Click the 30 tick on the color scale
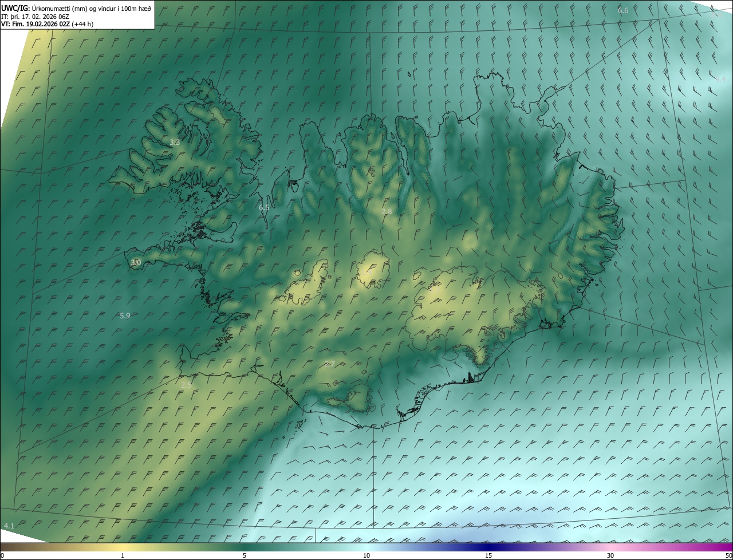This screenshot has width=733, height=560. pyautogui.click(x=610, y=555)
